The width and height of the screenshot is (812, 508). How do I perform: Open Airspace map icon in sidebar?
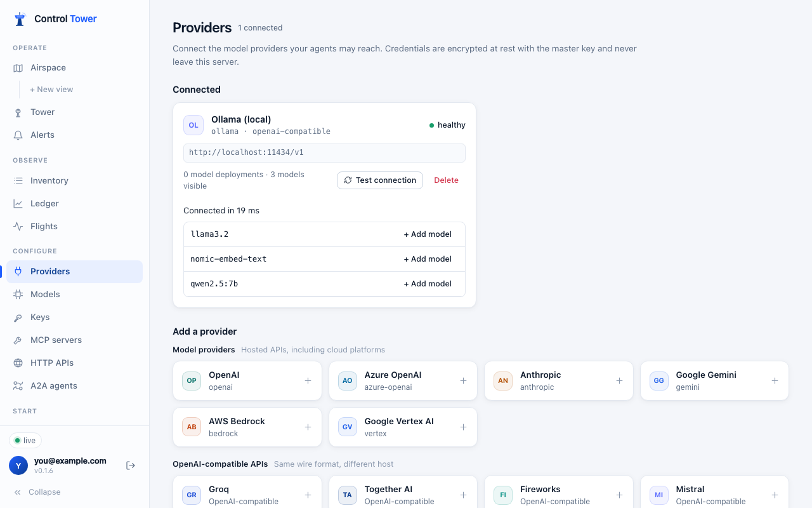click(18, 68)
